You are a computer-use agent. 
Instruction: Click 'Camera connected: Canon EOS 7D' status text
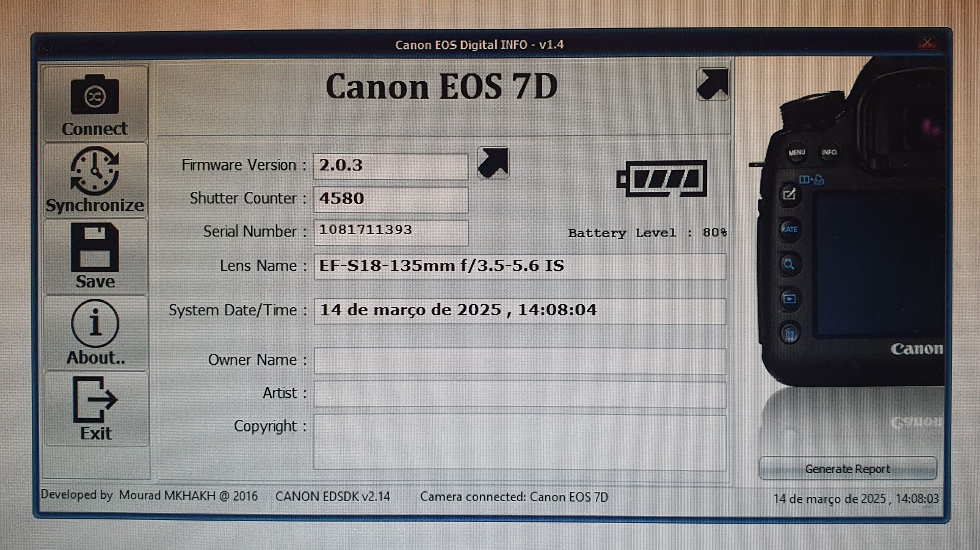point(514,497)
